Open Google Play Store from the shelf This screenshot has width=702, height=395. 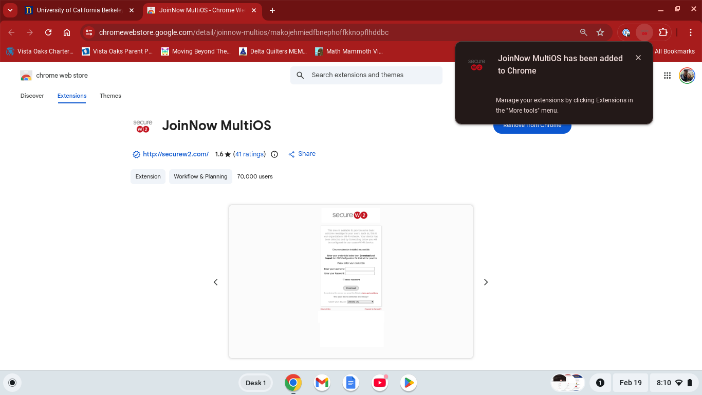coord(408,383)
